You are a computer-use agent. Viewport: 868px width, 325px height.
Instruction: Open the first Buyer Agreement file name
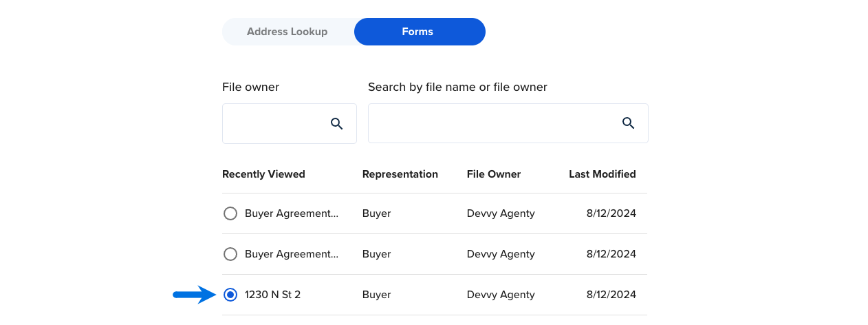click(292, 213)
